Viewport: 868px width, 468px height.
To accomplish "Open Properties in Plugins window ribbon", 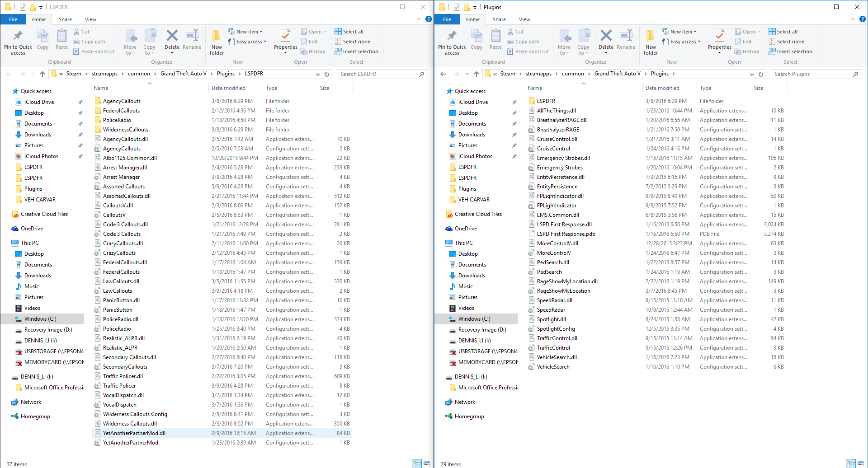I will [719, 36].
